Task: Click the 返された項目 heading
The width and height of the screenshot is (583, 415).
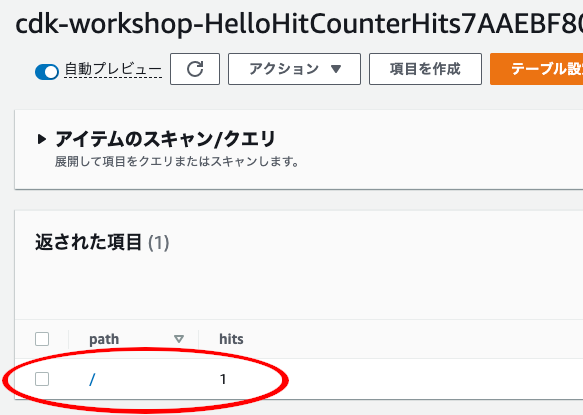Action: point(88,242)
